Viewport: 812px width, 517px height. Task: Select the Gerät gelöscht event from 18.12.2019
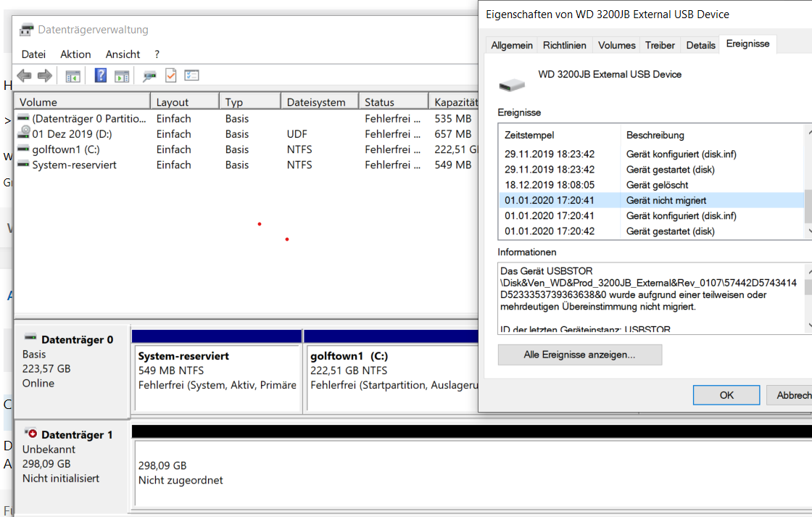652,185
